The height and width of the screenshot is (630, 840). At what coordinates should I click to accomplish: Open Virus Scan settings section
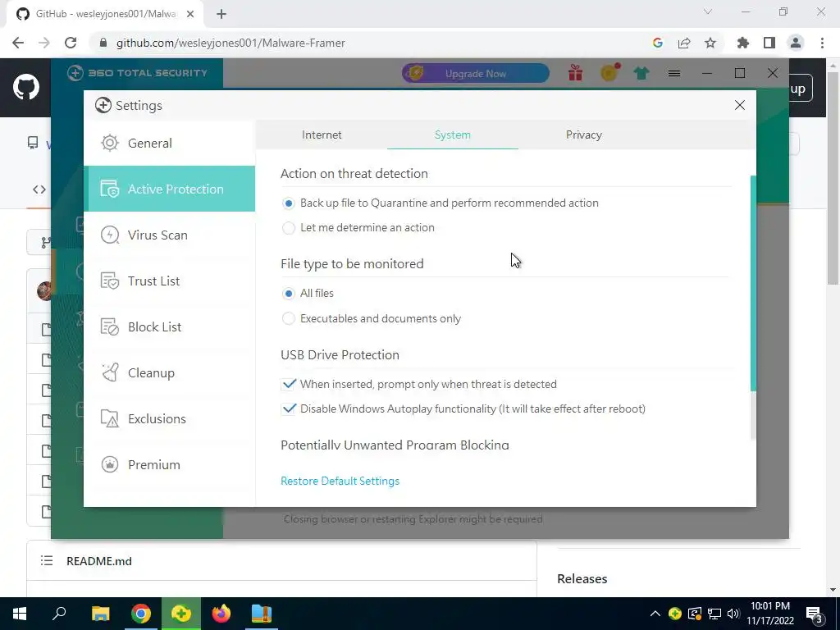click(x=169, y=235)
